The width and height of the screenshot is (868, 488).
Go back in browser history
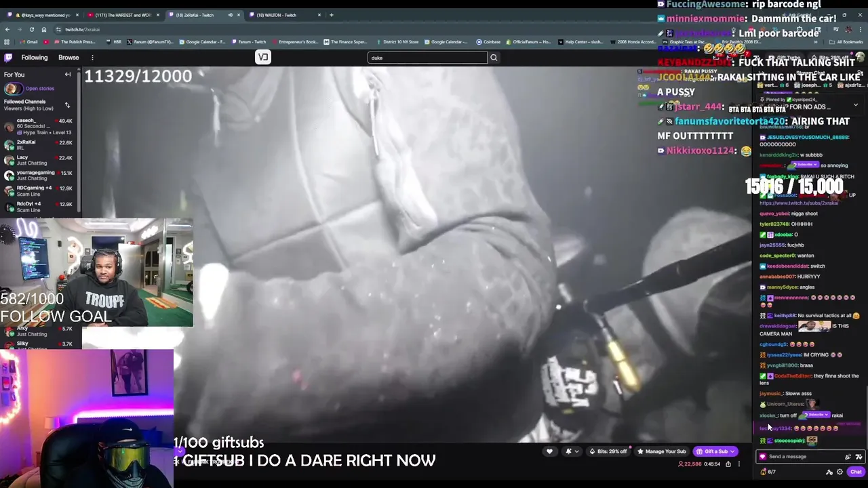(x=7, y=30)
